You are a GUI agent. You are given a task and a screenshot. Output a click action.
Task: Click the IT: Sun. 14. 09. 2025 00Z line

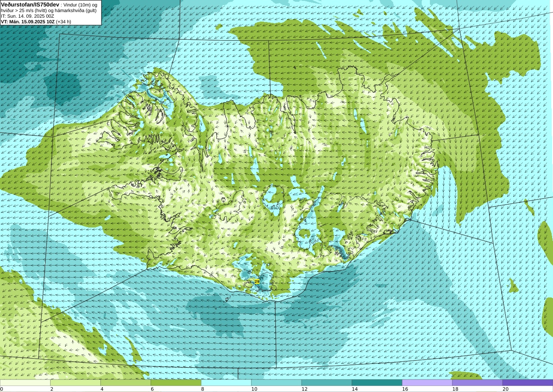point(27,16)
